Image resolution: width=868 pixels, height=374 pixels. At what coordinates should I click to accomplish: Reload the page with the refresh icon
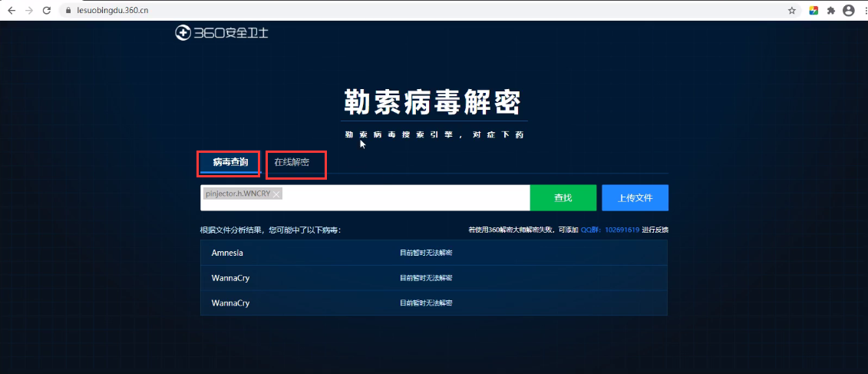[47, 11]
